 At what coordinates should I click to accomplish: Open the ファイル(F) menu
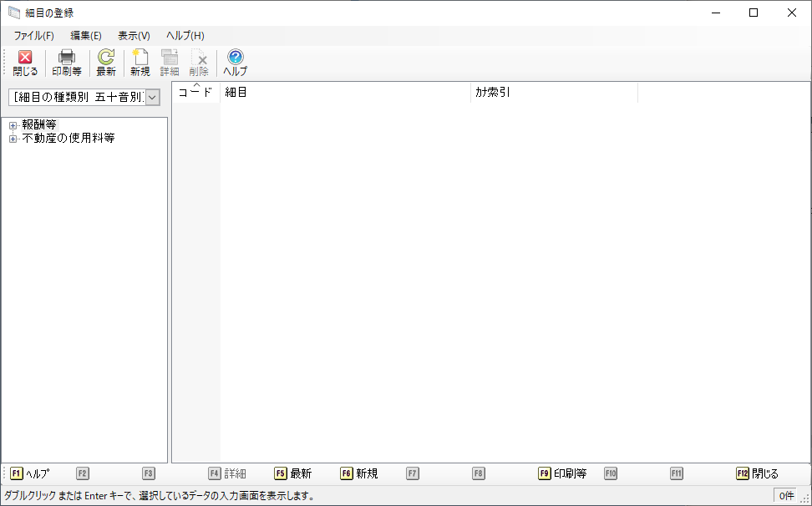tap(33, 36)
